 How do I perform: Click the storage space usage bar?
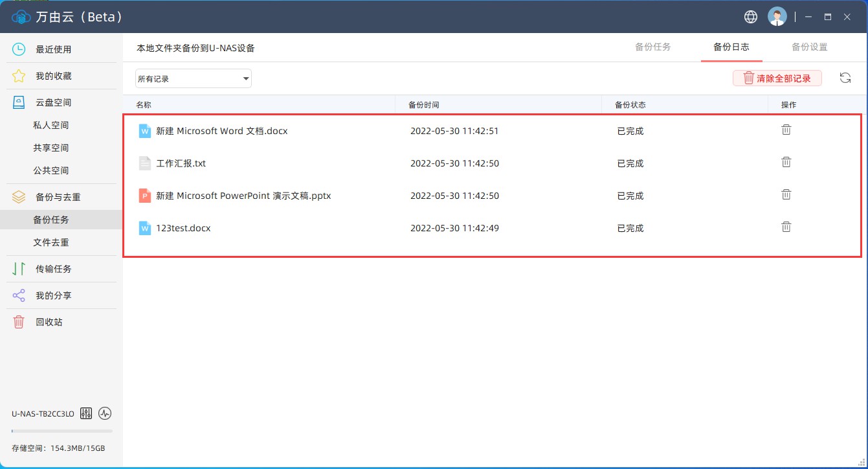(x=61, y=431)
